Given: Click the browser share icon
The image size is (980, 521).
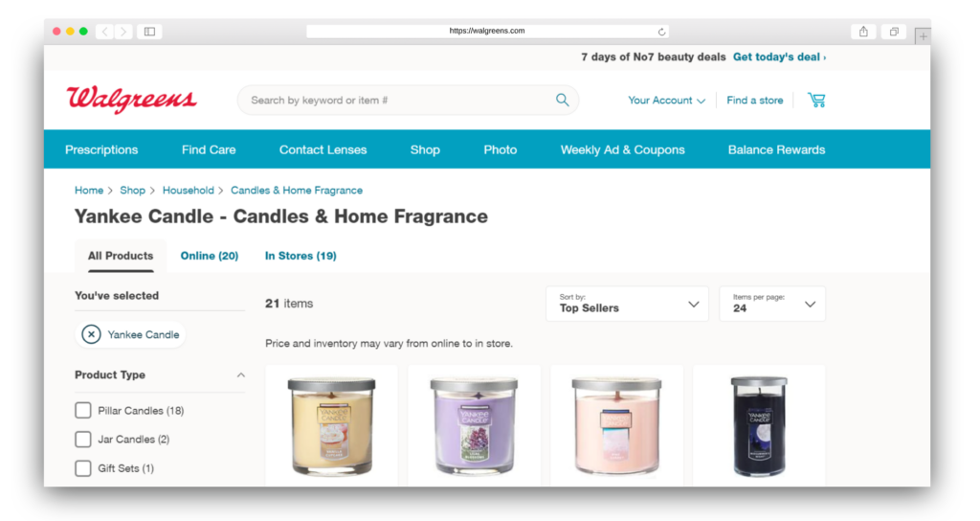Looking at the screenshot, I should tap(863, 32).
